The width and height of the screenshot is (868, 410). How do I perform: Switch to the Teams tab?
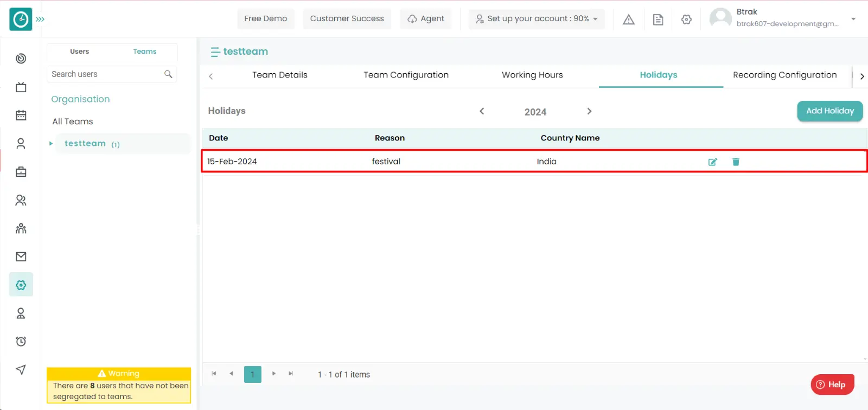click(x=145, y=52)
